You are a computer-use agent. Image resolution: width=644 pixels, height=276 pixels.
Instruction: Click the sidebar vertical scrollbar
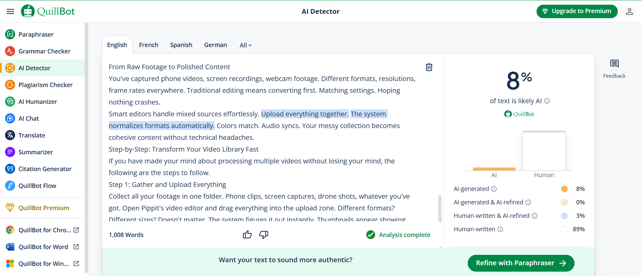click(x=86, y=148)
